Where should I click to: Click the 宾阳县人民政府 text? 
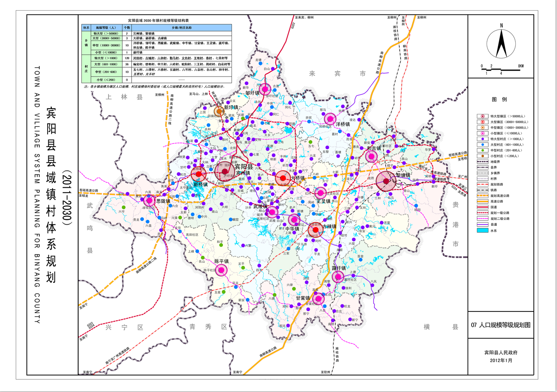coord(501,353)
